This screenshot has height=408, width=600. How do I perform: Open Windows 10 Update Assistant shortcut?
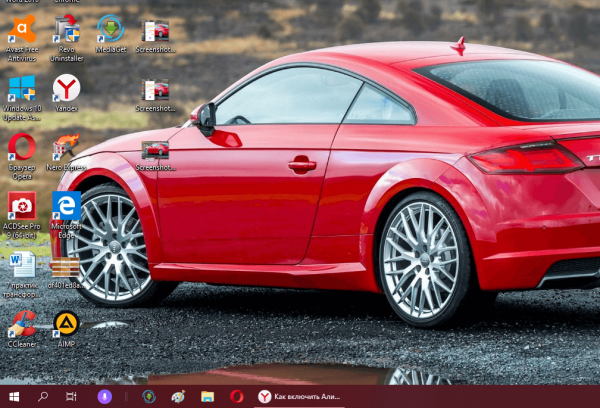tap(22, 98)
